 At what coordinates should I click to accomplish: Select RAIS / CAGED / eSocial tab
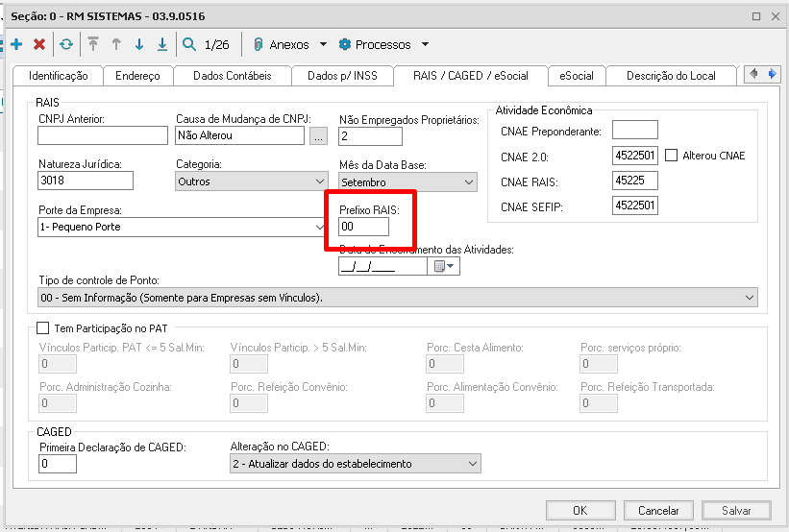(x=471, y=76)
